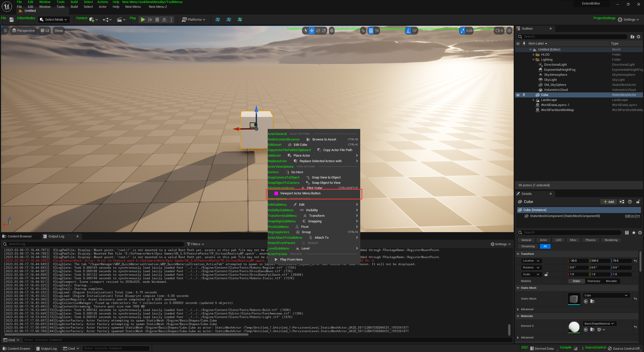Expand the HLOD folder in Outliner
644x352 pixels.
[x=534, y=55]
